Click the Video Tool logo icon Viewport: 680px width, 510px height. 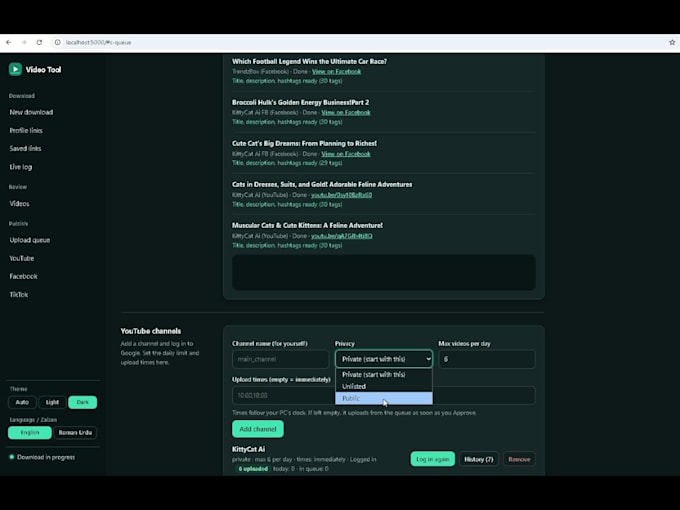[15, 69]
